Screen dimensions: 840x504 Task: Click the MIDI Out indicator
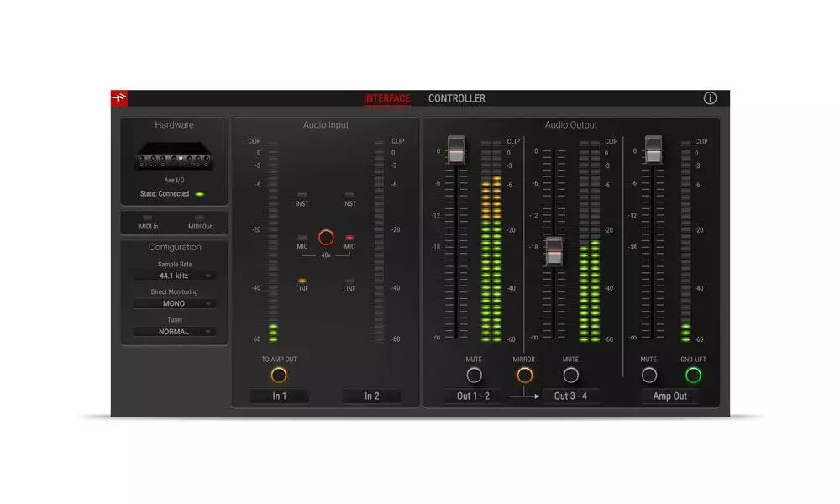pos(200,218)
